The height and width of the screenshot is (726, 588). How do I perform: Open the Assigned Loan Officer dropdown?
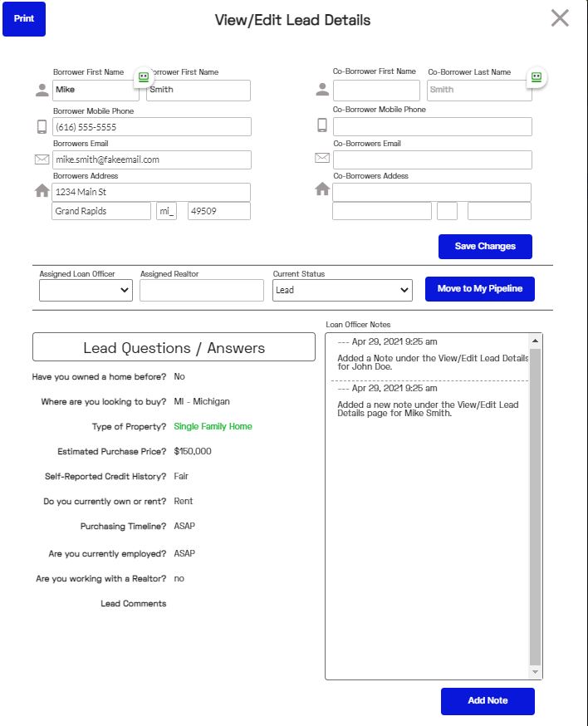click(x=86, y=290)
